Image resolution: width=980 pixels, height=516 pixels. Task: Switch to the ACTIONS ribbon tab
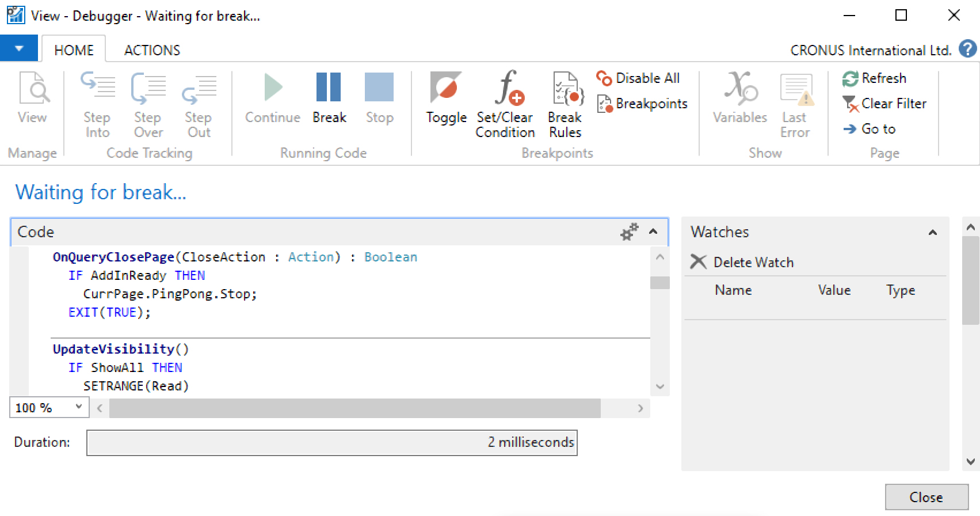pyautogui.click(x=152, y=50)
